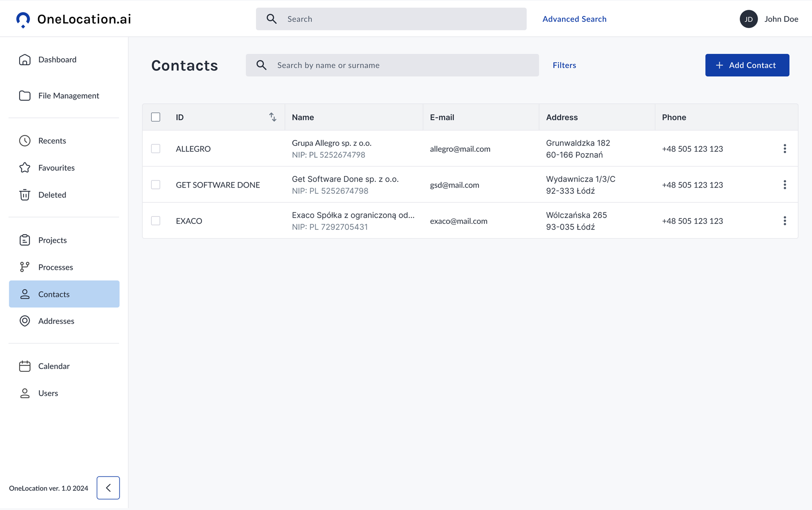Click the John Doe user name

[781, 19]
